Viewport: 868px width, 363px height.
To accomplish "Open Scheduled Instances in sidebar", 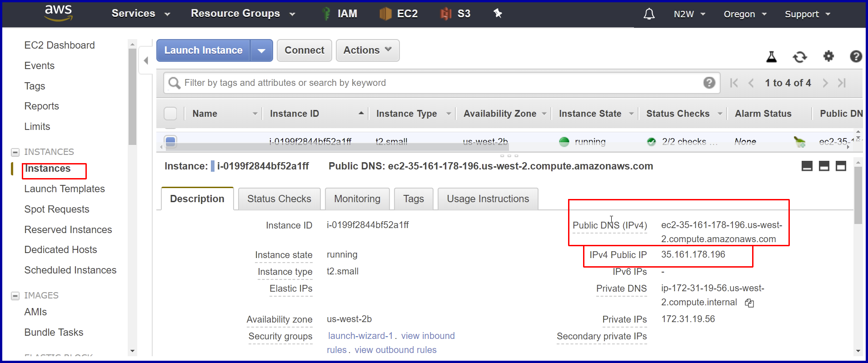I will (x=70, y=270).
